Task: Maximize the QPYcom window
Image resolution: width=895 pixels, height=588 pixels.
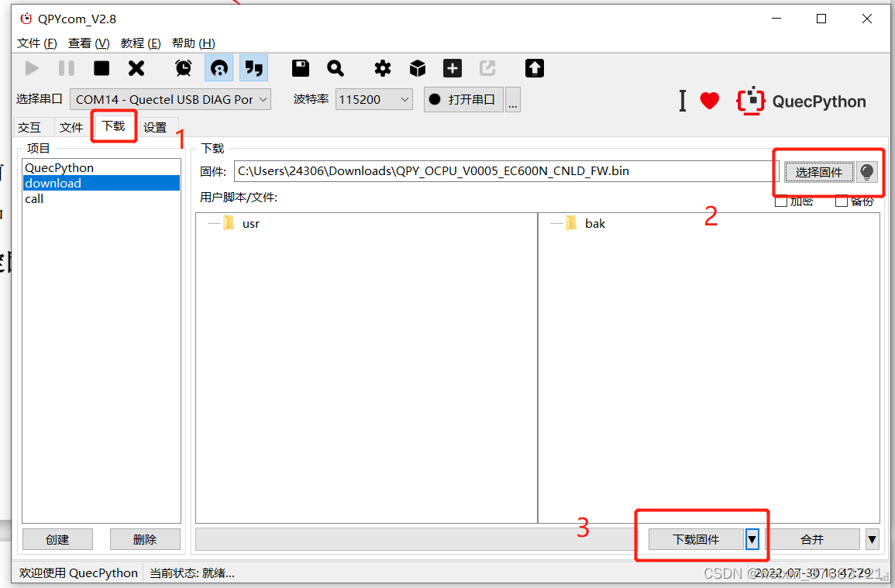Action: point(821,19)
